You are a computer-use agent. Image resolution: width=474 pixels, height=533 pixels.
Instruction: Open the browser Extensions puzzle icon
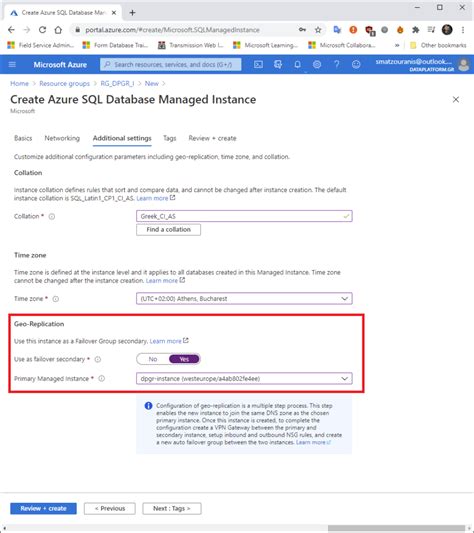pos(416,30)
